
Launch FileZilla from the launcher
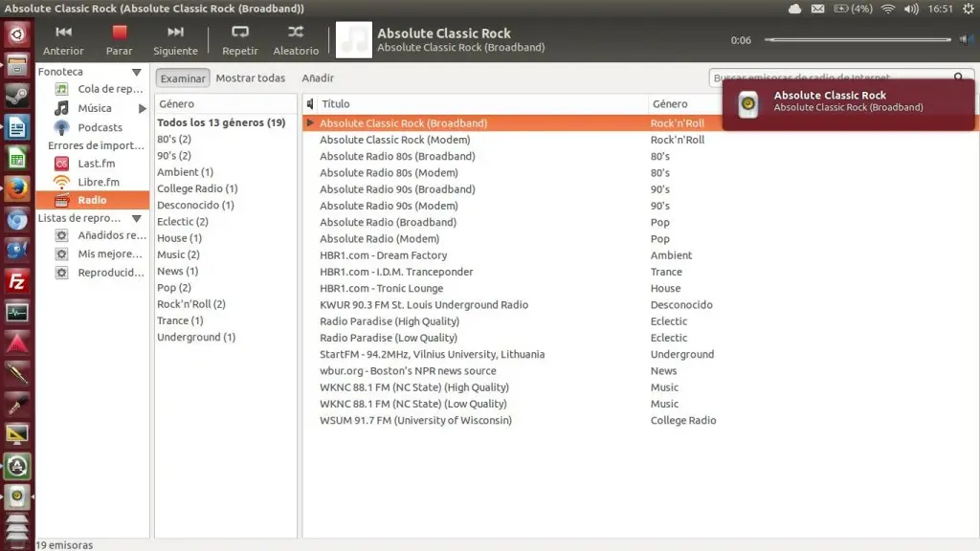(17, 282)
